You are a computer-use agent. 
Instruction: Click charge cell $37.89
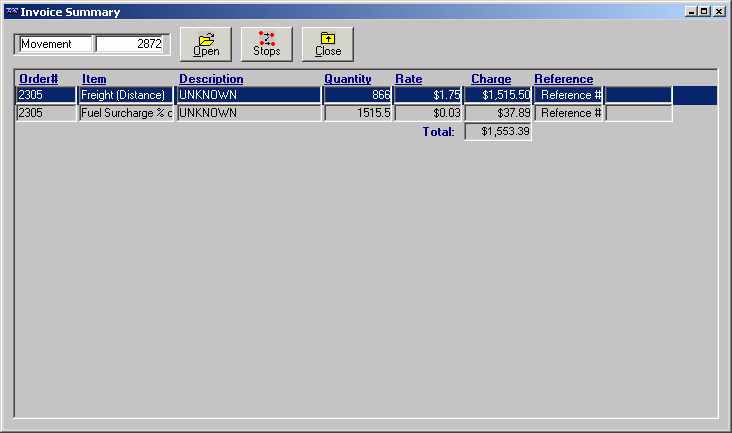tap(498, 113)
